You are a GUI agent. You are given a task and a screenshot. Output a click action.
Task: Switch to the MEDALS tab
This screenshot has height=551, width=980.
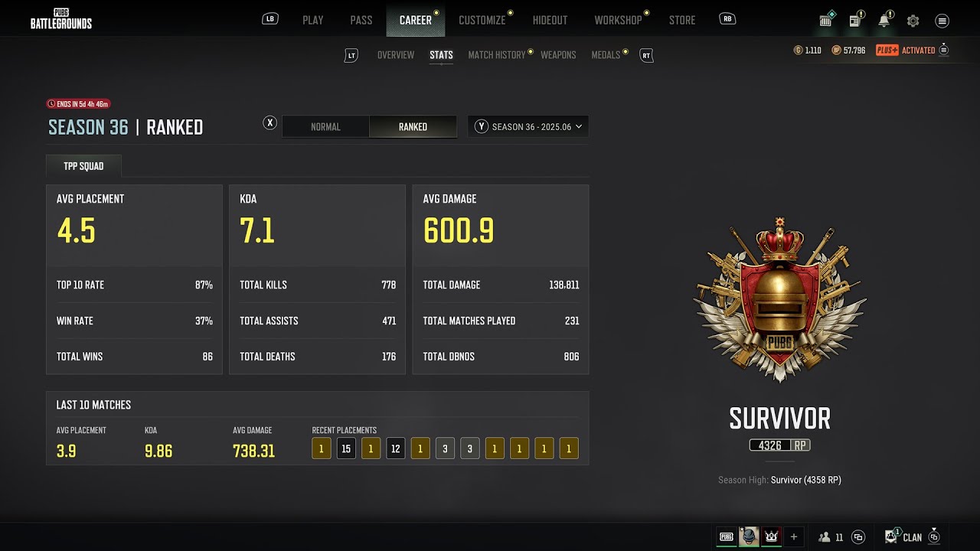(x=606, y=55)
